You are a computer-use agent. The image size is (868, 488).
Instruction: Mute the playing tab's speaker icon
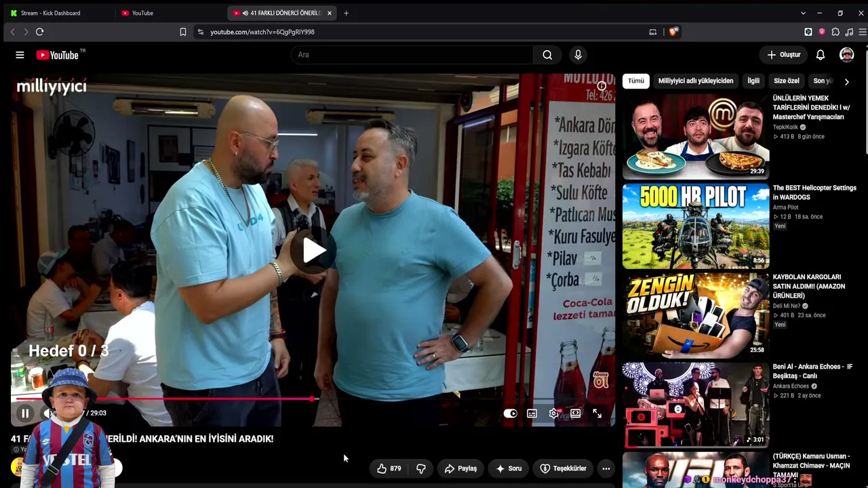[245, 13]
